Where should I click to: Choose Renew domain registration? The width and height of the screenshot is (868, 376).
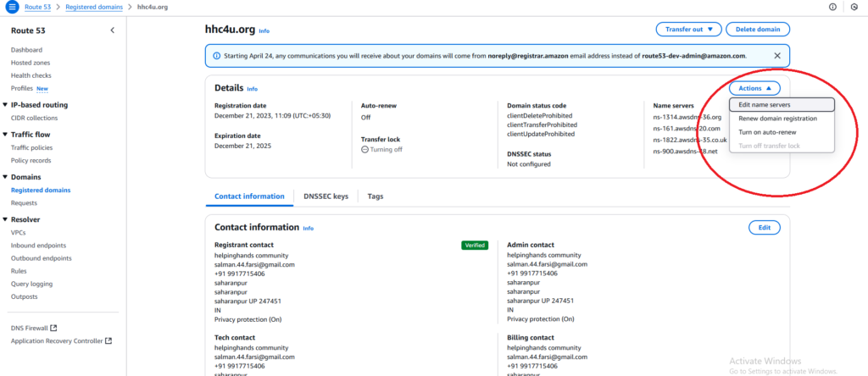point(782,119)
